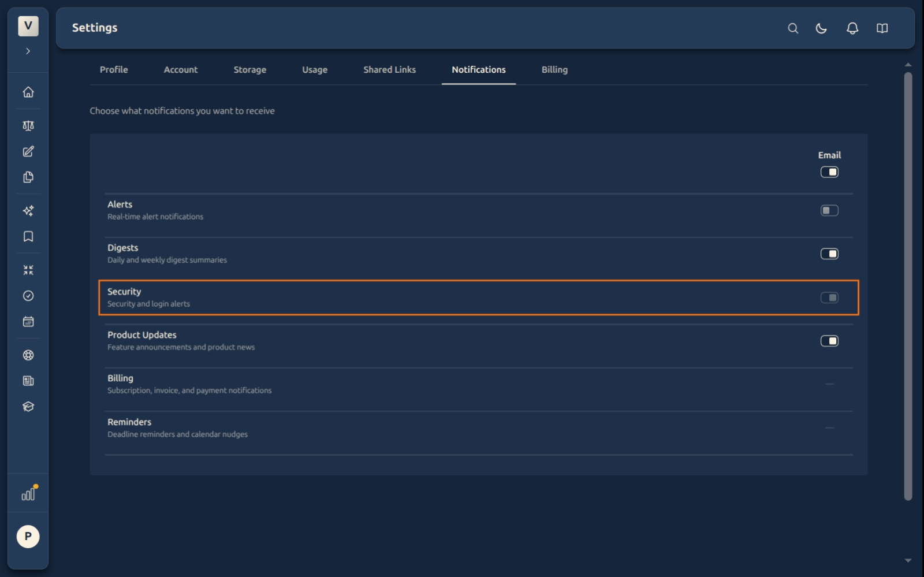Click 'Feature announcements and product news' text
Image resolution: width=924 pixels, height=577 pixels.
(x=181, y=347)
